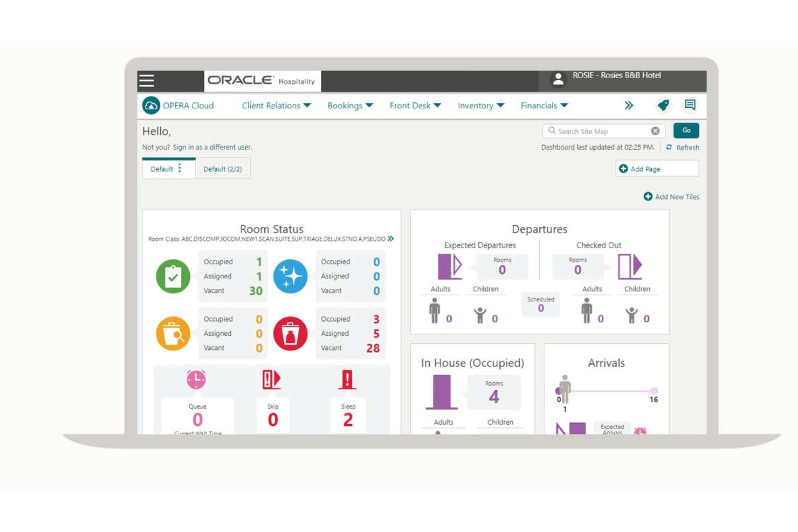Click Vacant count 30 inspected rooms
This screenshot has width=798, height=532.
(256, 291)
